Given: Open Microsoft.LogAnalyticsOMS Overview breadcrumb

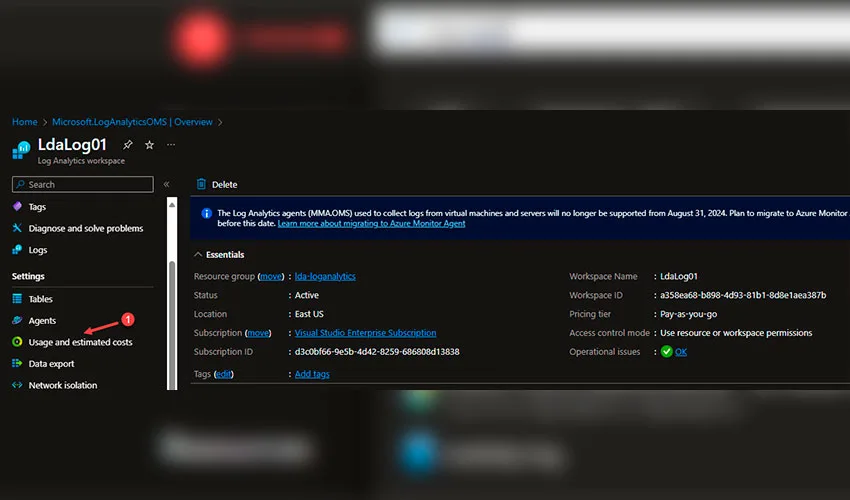Looking at the screenshot, I should click(x=132, y=122).
